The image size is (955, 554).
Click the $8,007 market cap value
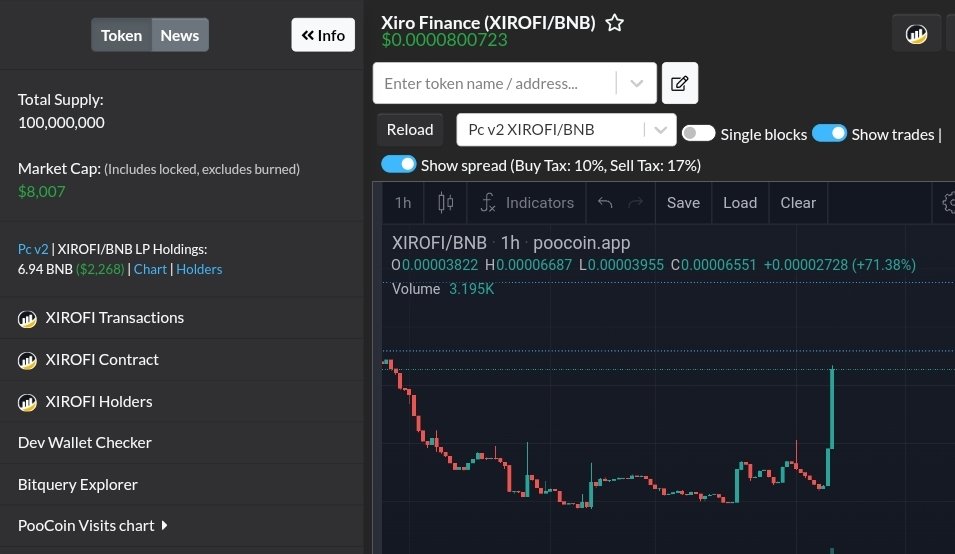coord(41,192)
